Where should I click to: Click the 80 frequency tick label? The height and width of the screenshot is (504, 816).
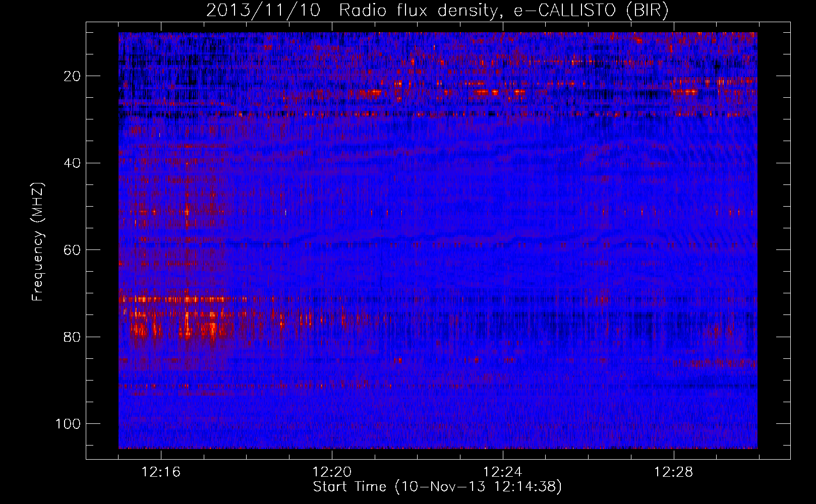(73, 337)
